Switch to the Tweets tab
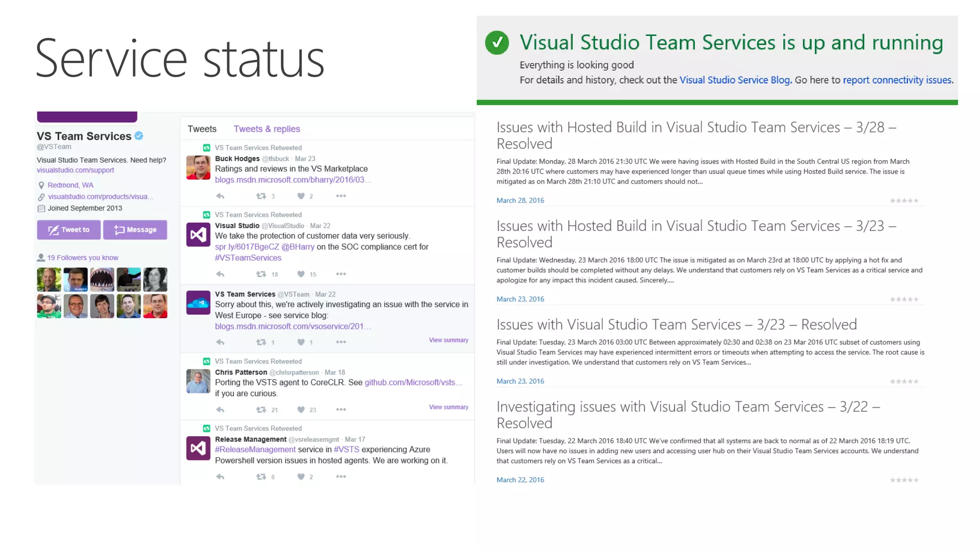Viewport: 980px width, 550px height. pos(202,129)
